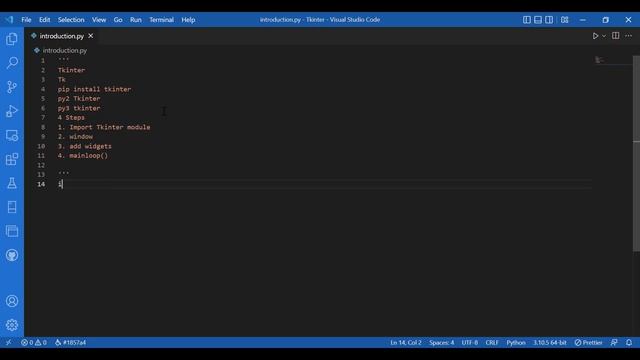Image resolution: width=640 pixels, height=360 pixels.
Task: Open the Terminal menu
Action: [161, 20]
